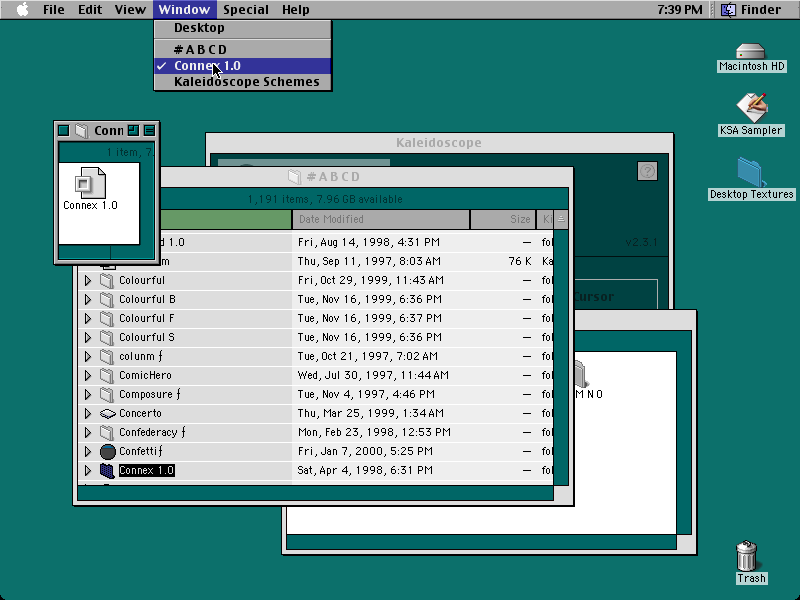
Task: Select the KSA Sampler desktop icon
Action: click(x=751, y=108)
